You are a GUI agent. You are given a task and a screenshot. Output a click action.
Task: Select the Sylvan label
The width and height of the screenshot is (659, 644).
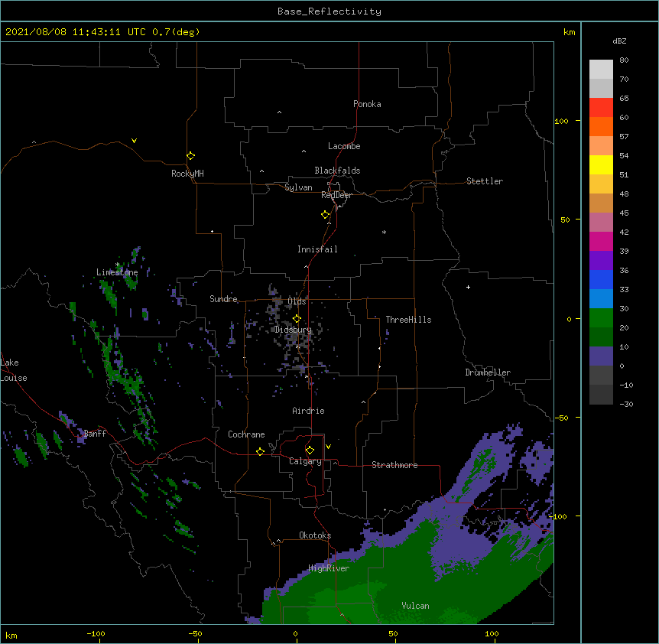(298, 187)
